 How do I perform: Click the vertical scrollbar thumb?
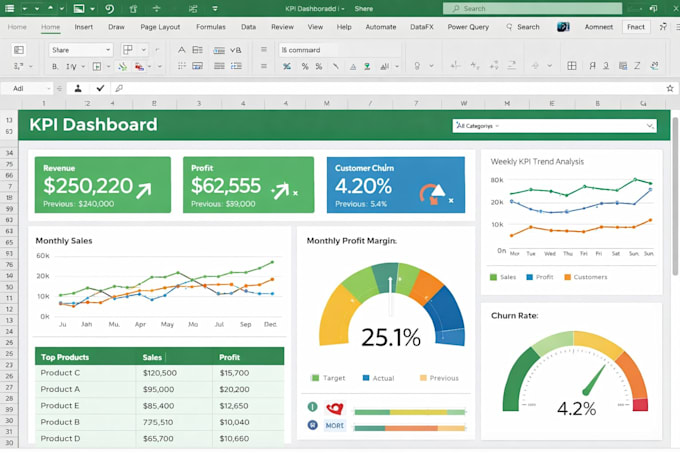tap(675, 196)
